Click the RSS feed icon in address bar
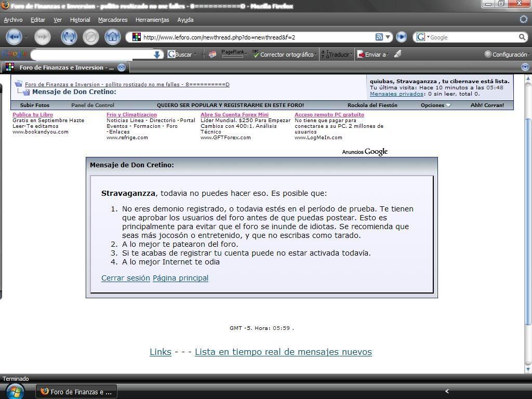Image resolution: width=532 pixels, height=399 pixels. point(379,37)
